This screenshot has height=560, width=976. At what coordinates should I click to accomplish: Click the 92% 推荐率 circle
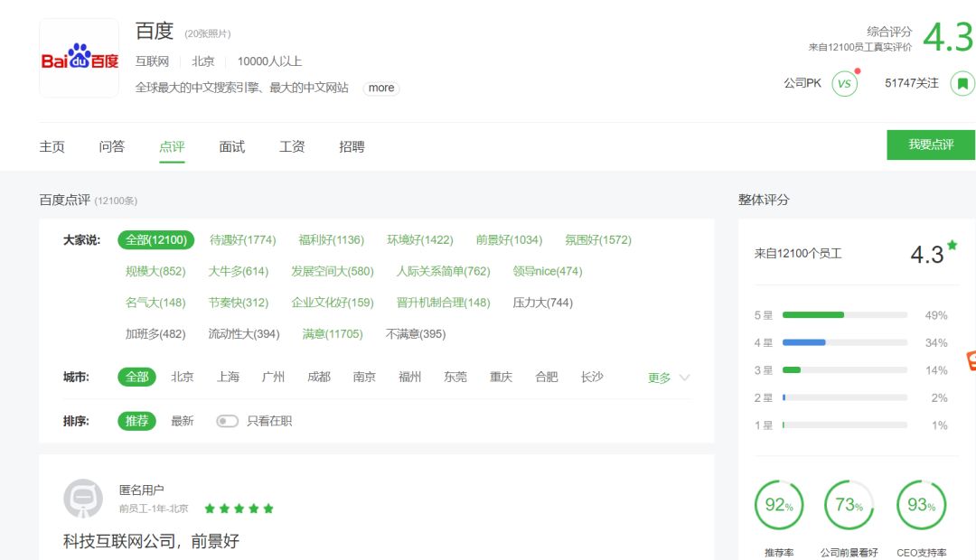[x=779, y=505]
